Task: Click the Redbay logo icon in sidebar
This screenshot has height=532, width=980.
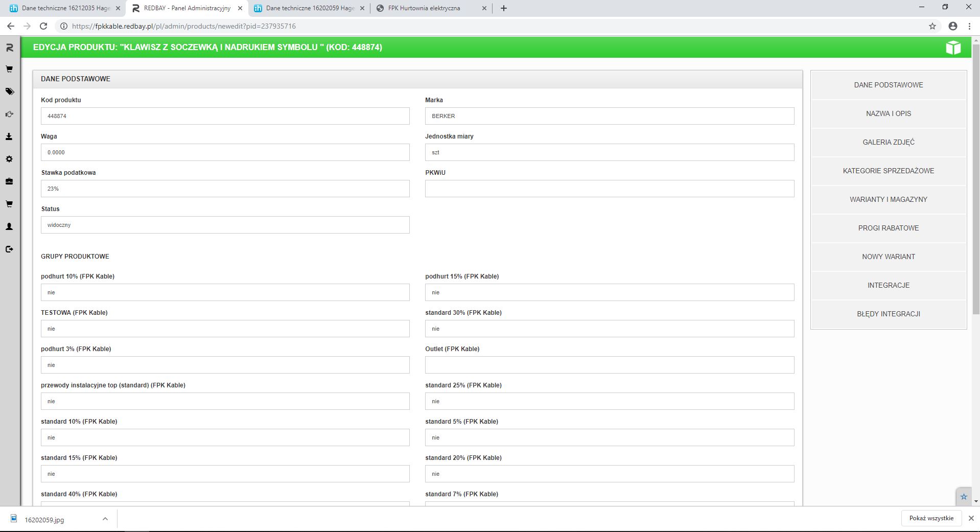Action: 9,48
